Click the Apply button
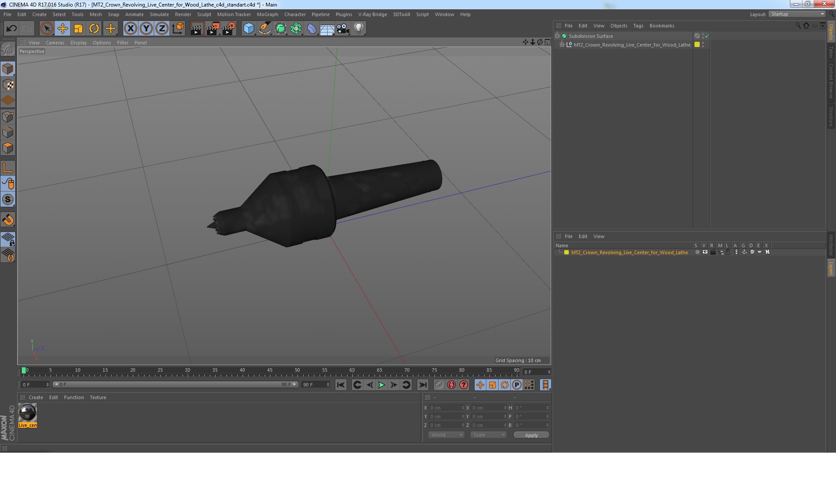836x504 pixels. pyautogui.click(x=531, y=435)
